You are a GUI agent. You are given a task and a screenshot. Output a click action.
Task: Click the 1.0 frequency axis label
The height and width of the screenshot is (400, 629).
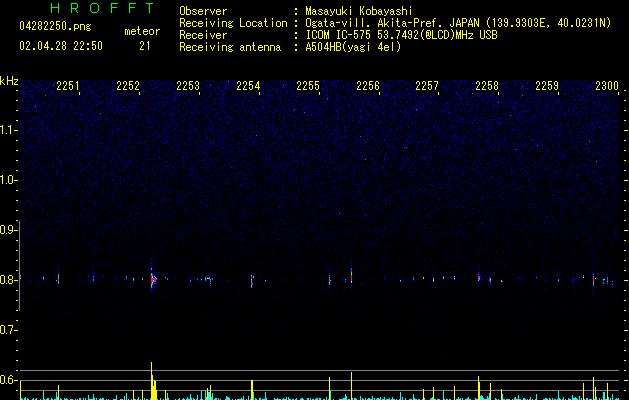tap(8, 180)
